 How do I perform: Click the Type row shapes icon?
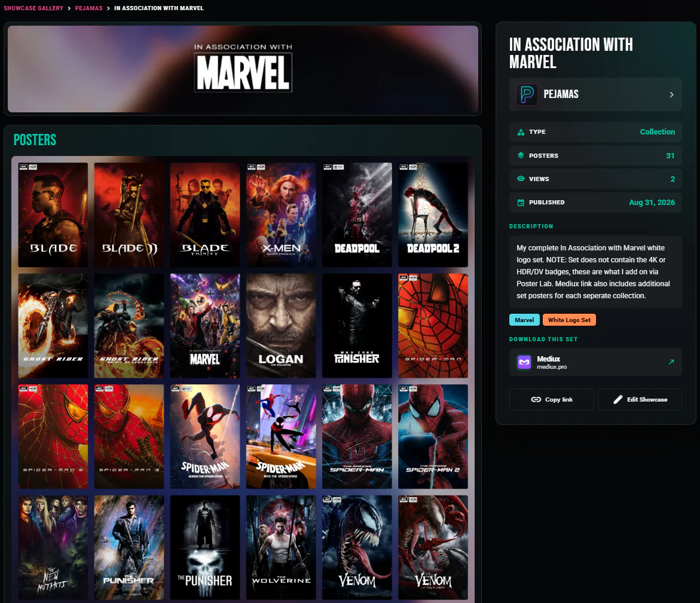[x=521, y=132]
